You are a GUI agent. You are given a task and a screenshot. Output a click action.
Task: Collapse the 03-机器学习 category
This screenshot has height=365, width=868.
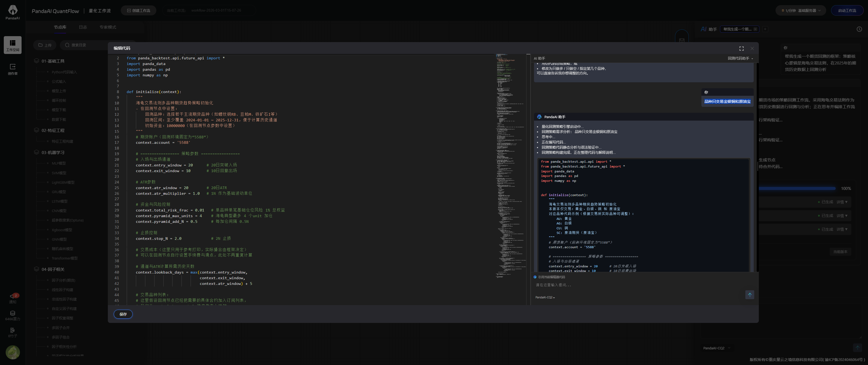[x=53, y=152]
